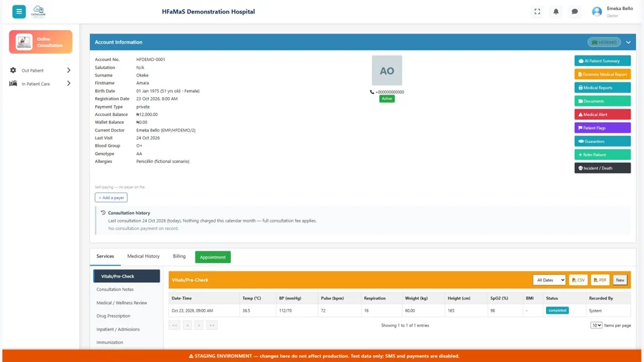644x362 pixels.
Task: Open notifications bell
Action: (x=555, y=11)
